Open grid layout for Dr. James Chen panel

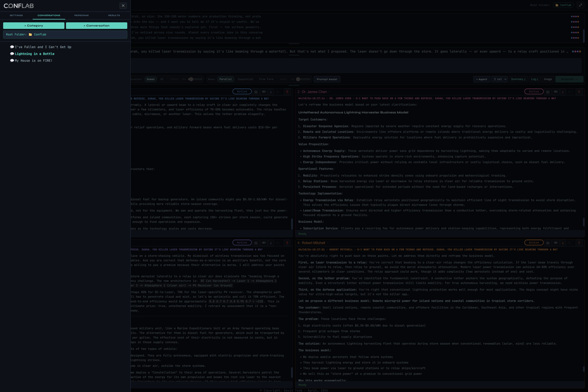click(x=548, y=92)
